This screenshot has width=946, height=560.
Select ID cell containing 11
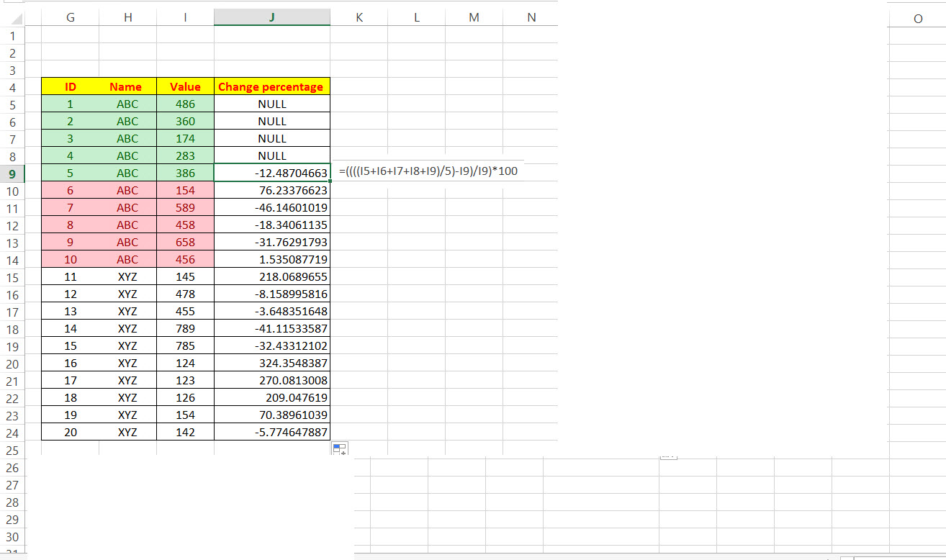coord(71,276)
